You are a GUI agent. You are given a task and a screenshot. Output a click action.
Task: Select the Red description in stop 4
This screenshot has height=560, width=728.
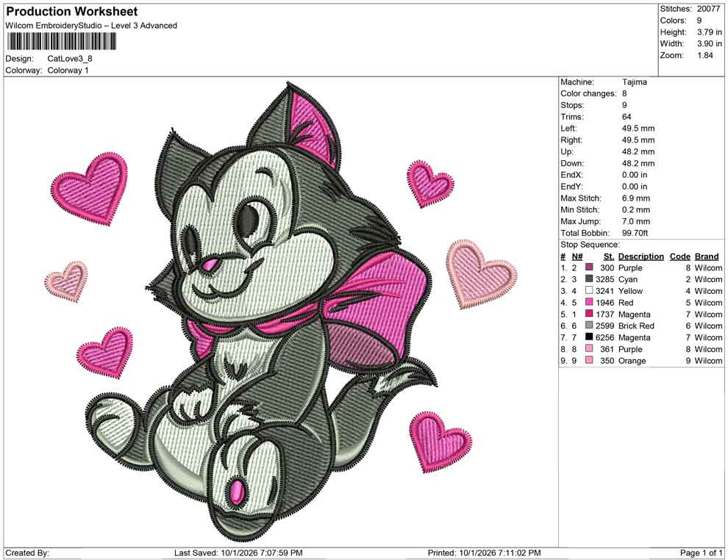626,303
